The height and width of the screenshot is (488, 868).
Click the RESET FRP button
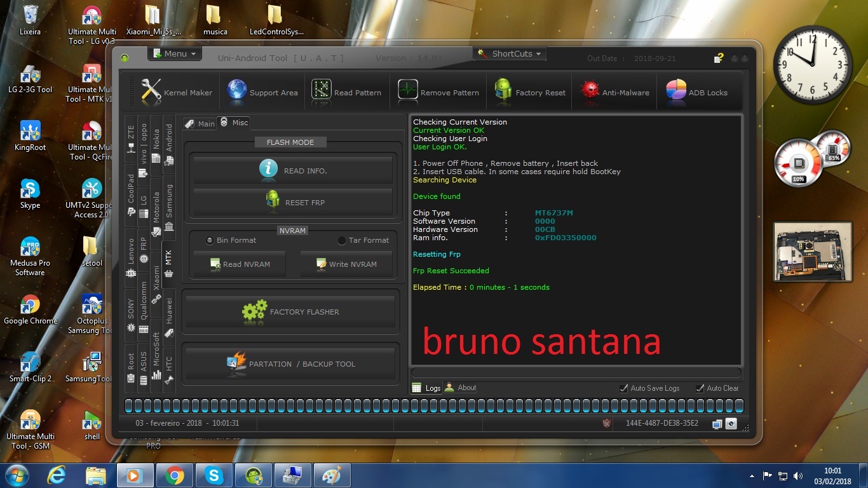click(293, 202)
